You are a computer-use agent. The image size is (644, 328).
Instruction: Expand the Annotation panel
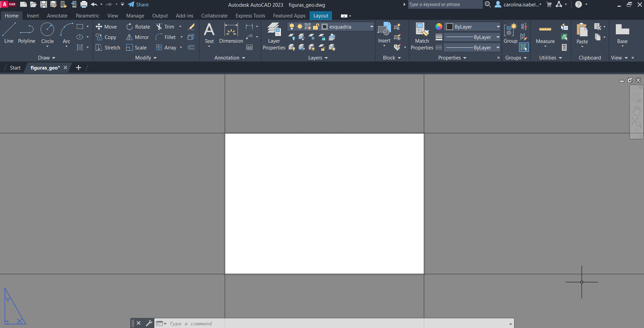tap(230, 58)
